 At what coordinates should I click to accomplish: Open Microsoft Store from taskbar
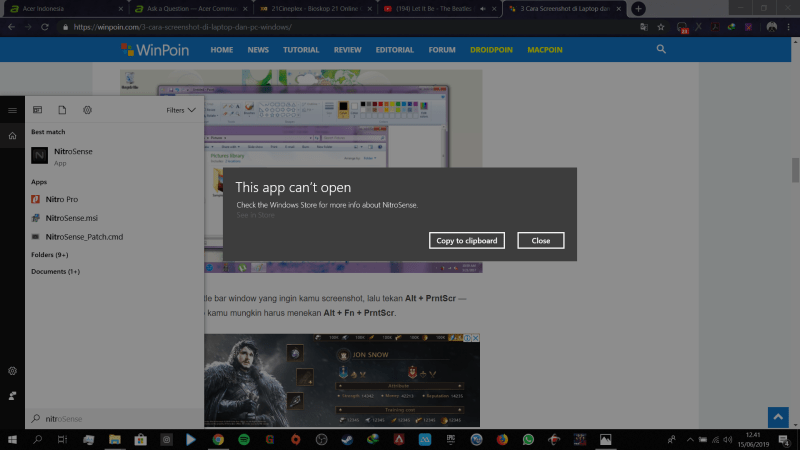[140, 439]
